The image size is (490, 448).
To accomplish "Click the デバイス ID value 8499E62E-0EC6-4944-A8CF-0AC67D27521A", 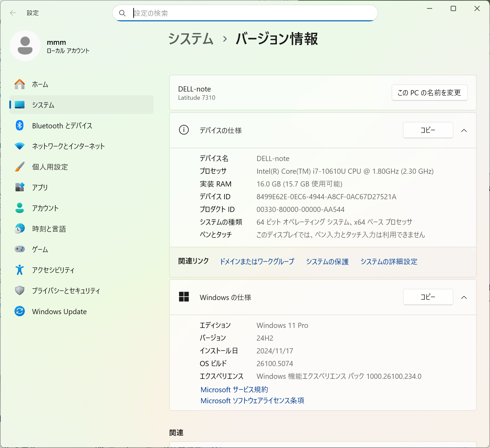I will (326, 197).
